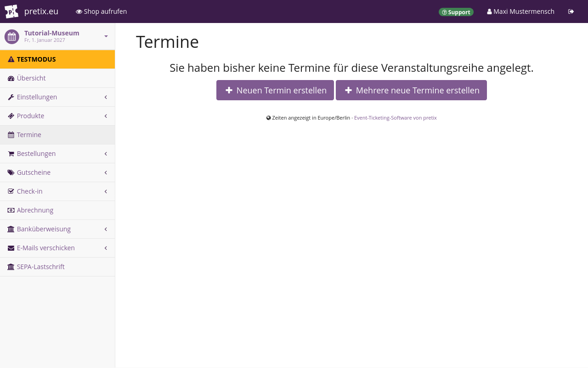Select the Termine menu entry
Screen dimensions: 588x368
[x=57, y=135]
